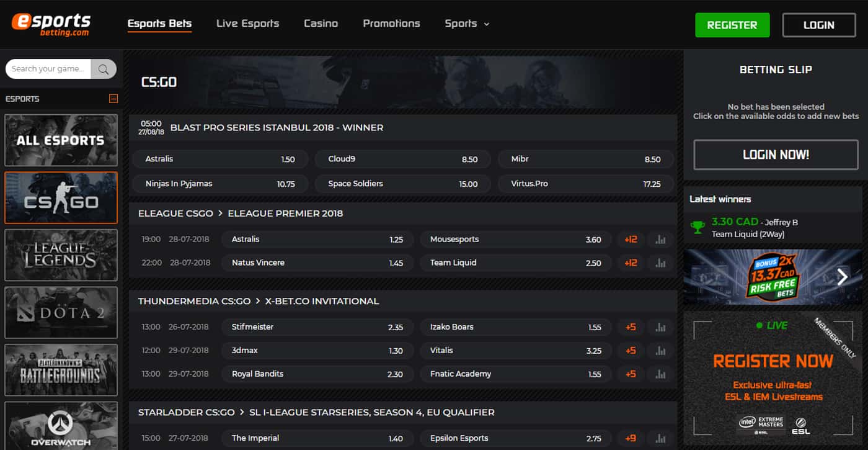This screenshot has height=450, width=868.
Task: Click the search magnifier icon
Action: pos(104,69)
